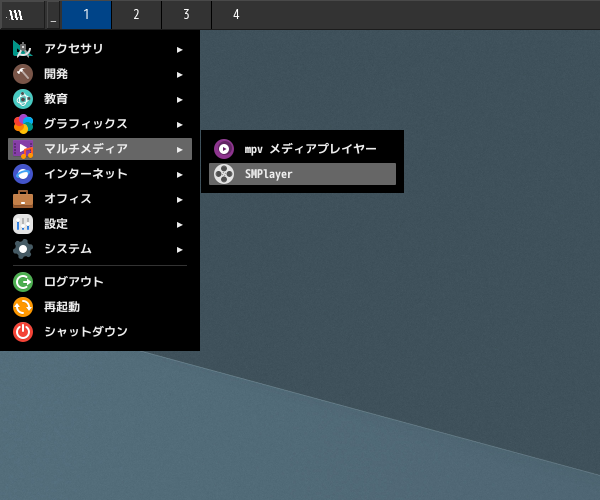Click the SMPlayer film reel icon
This screenshot has height=500, width=600.
(x=224, y=174)
